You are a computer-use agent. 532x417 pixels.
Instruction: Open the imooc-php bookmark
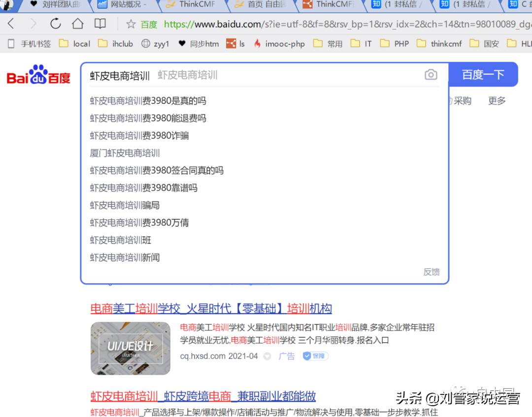[x=279, y=44]
